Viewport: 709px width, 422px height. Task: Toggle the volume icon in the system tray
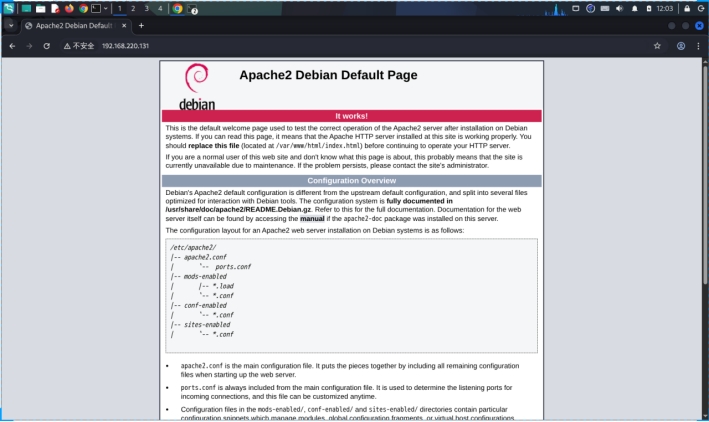point(620,8)
